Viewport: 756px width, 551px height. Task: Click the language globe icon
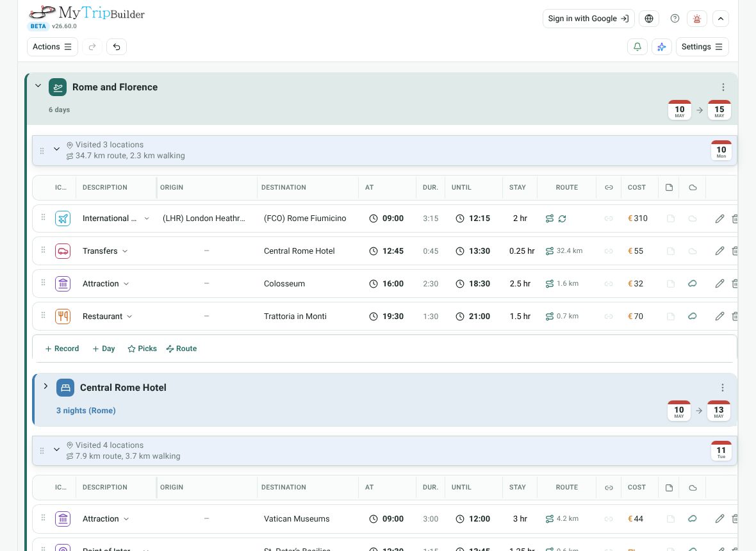649,19
